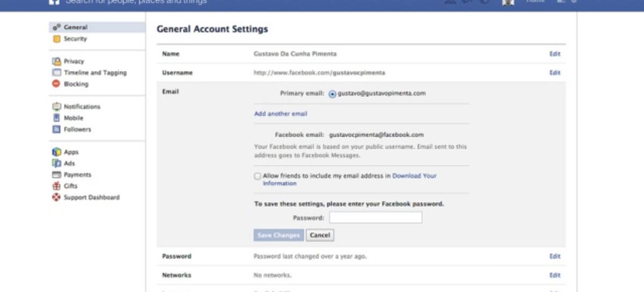Image resolution: width=644 pixels, height=292 pixels.
Task: Open the Apps cube icon
Action: point(56,152)
